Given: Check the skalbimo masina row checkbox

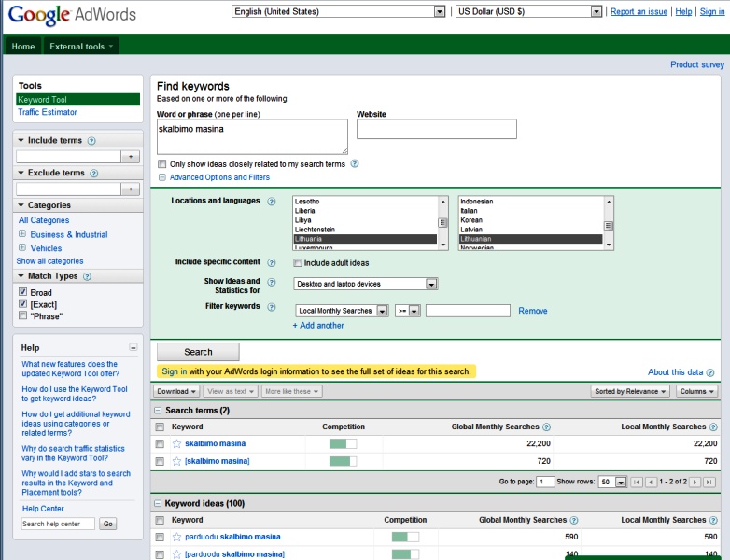Looking at the screenshot, I should 160,444.
